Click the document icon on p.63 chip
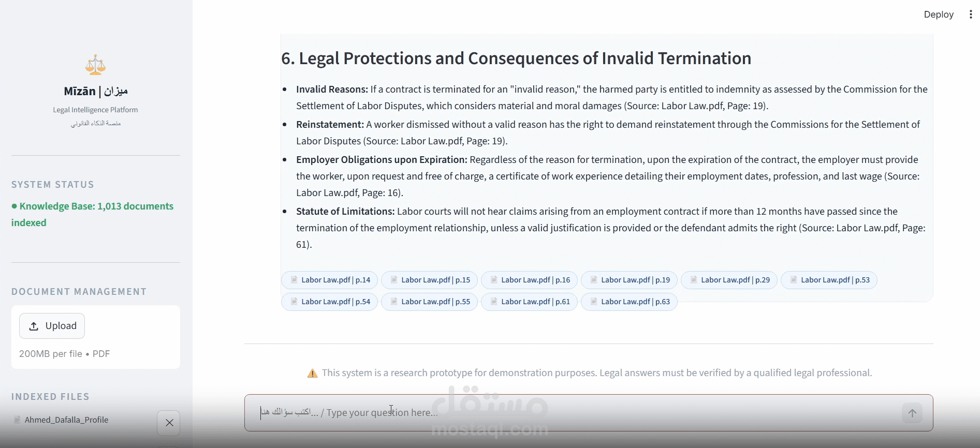 (594, 302)
